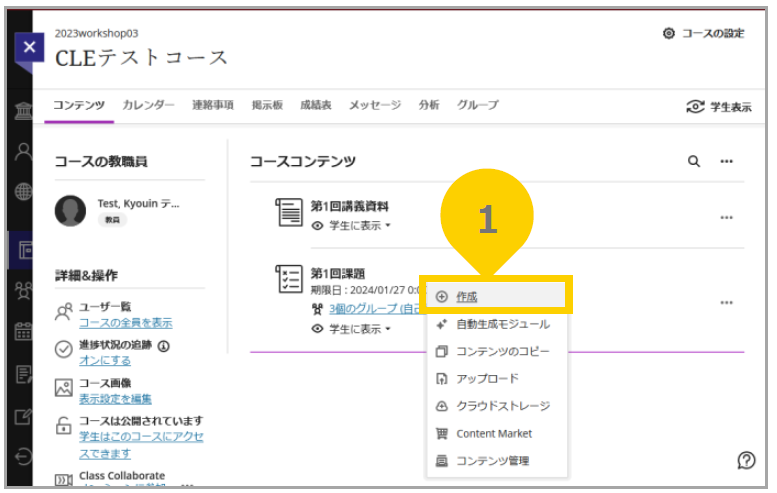Click the Kyouin teacher avatar
Image resolution: width=777 pixels, height=493 pixels.
pyautogui.click(x=70, y=211)
